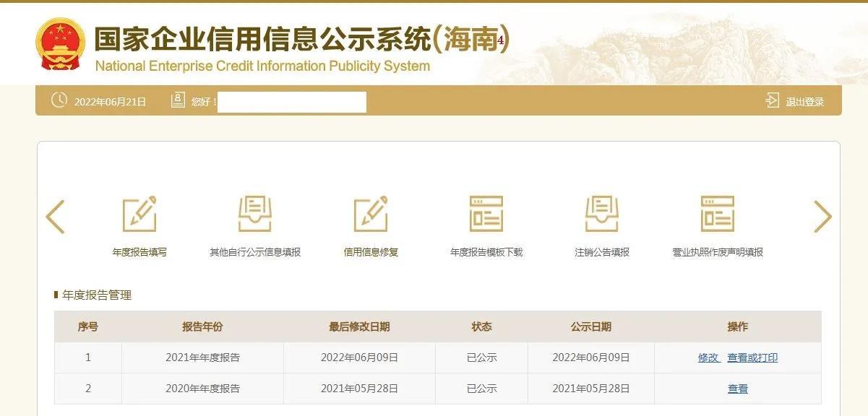Click the 年度报告管理 section heading

97,295
